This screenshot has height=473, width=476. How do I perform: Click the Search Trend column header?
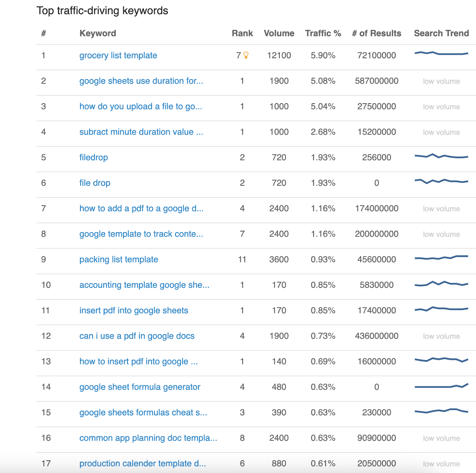point(441,33)
